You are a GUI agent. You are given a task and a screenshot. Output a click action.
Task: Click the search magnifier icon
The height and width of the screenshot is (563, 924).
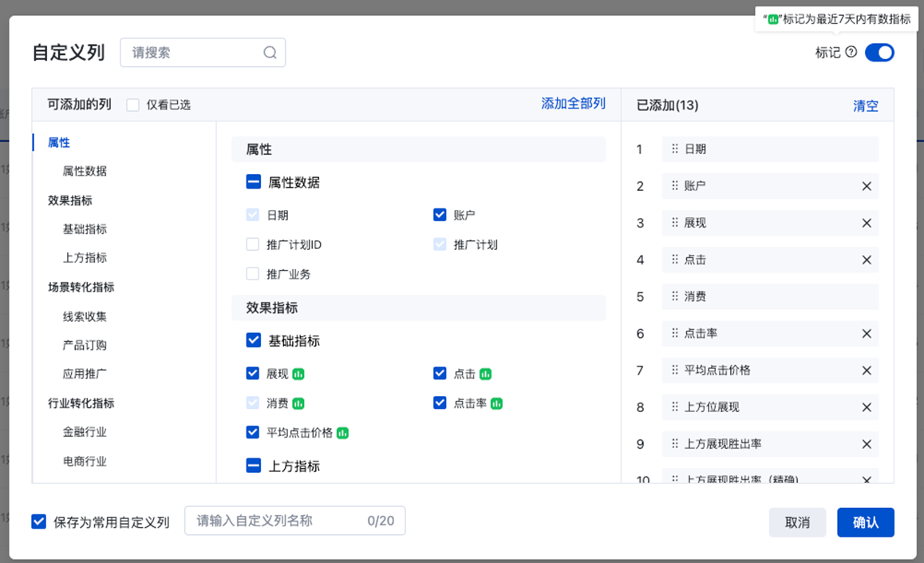270,53
